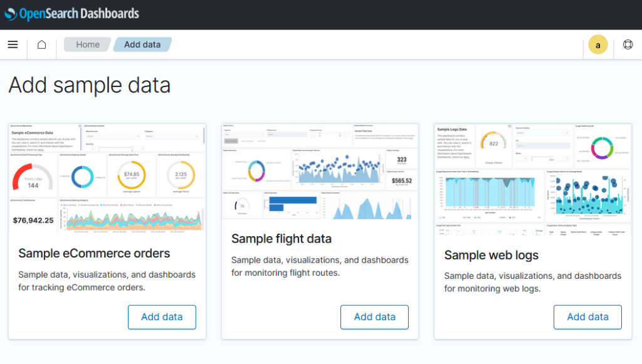Click the help life-buoy icon
The height and width of the screenshot is (364, 642).
coord(628,44)
